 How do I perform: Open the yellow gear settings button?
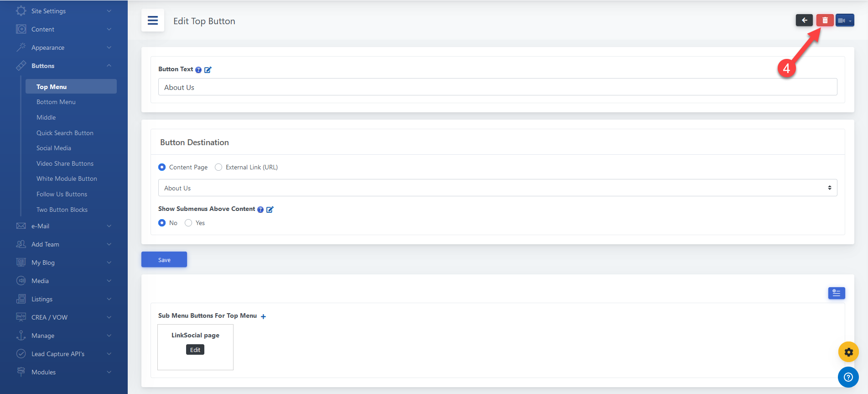tap(848, 352)
